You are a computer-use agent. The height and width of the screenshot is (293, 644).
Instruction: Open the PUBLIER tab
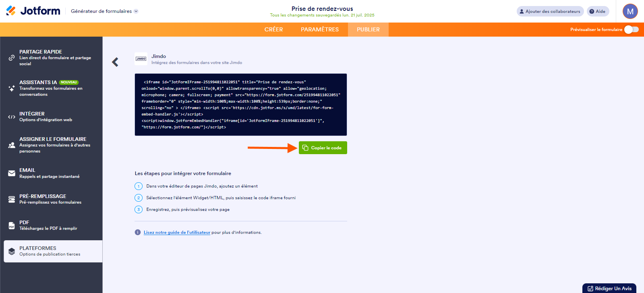tap(368, 29)
